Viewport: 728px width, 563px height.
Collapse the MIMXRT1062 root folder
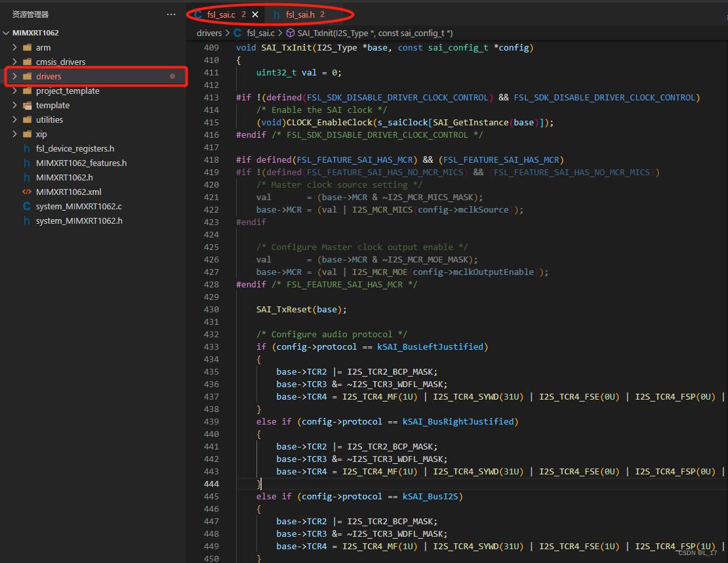(x=6, y=33)
